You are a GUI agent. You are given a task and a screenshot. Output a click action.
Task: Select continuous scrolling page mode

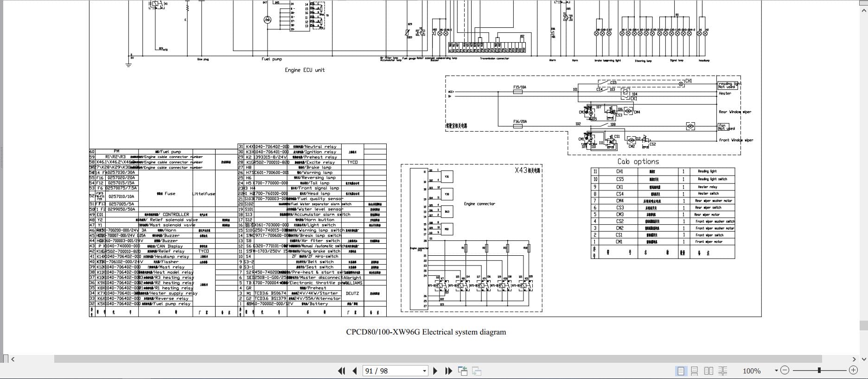coord(694,371)
